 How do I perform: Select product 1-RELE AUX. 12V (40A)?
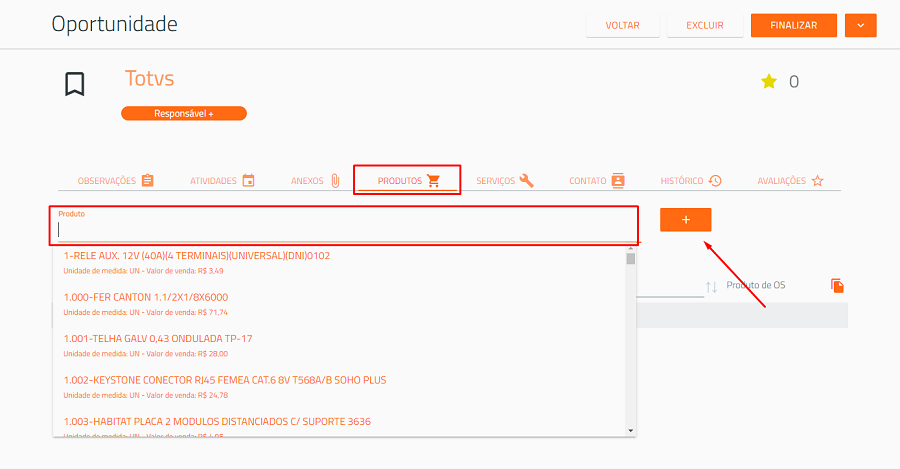tap(339, 262)
